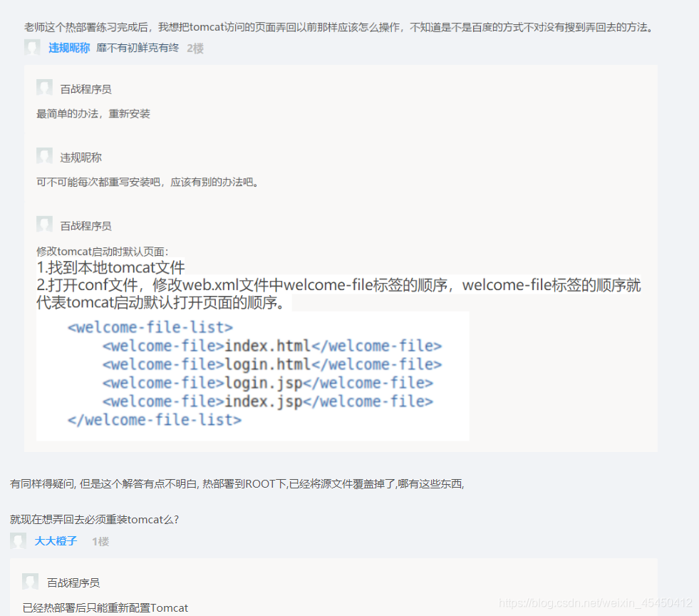Click the reply text 最简单的办法，重新安装
Image resolution: width=699 pixels, height=616 pixels.
pos(93,114)
